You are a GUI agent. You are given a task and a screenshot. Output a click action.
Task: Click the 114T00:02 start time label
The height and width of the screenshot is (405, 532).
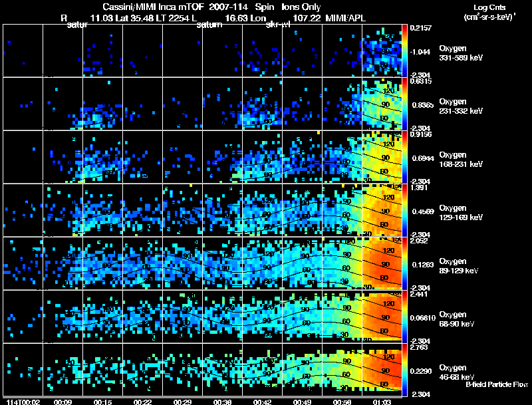23,402
